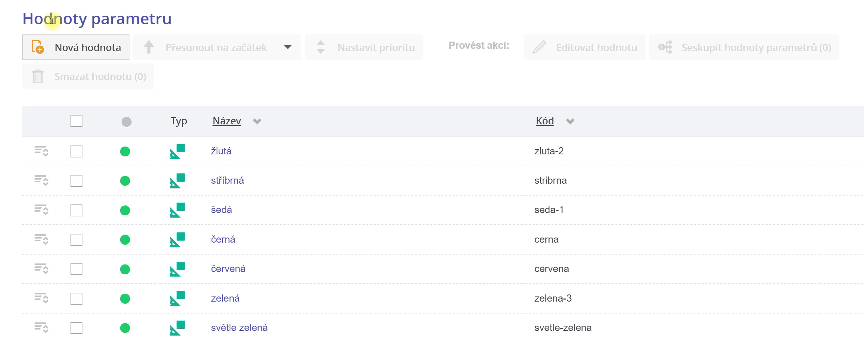868x351 pixels.
Task: Click the drag-reorder handle for žlutá row
Action: (41, 151)
